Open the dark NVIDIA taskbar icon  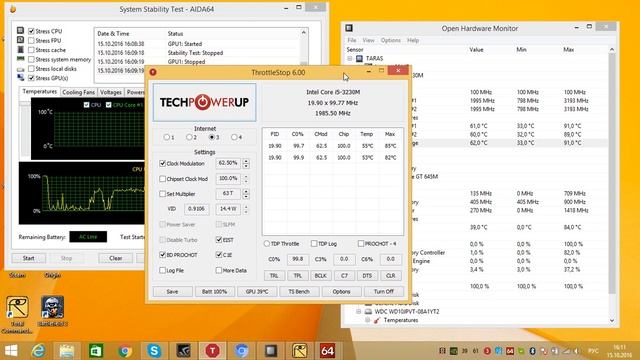[x=183, y=351]
